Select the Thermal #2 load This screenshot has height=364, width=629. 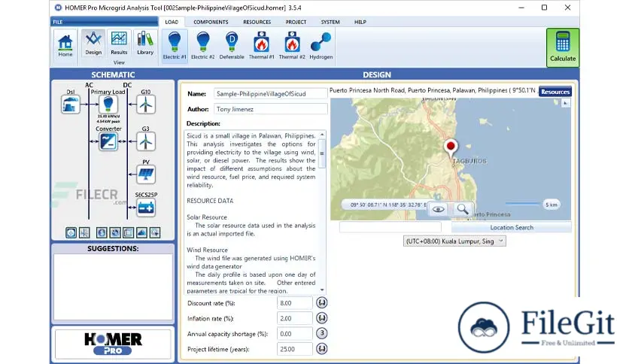292,46
